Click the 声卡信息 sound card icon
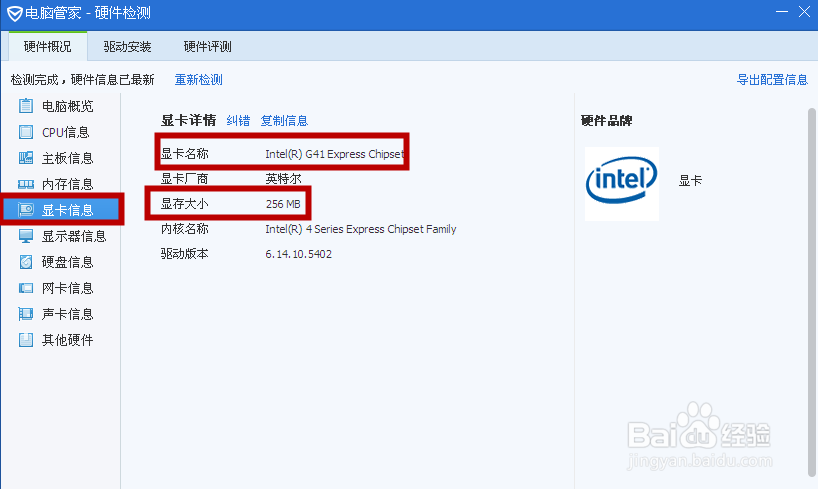 tap(26, 314)
